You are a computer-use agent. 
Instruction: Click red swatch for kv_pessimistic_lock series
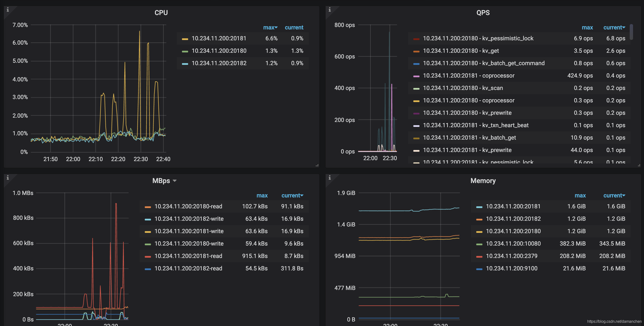point(416,39)
